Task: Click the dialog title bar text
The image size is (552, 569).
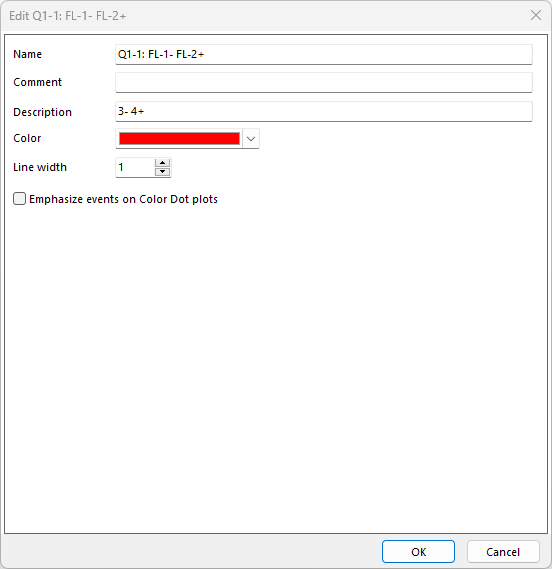Action: [x=68, y=16]
